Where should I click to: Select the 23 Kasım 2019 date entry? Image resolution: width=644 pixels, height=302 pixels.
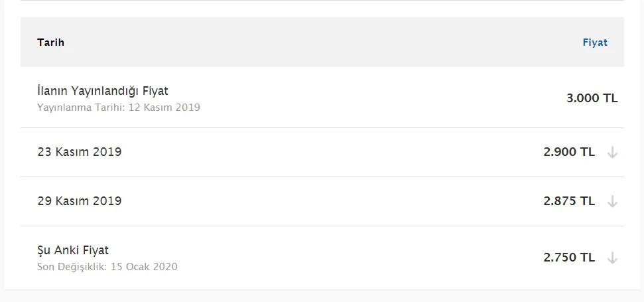click(x=79, y=152)
